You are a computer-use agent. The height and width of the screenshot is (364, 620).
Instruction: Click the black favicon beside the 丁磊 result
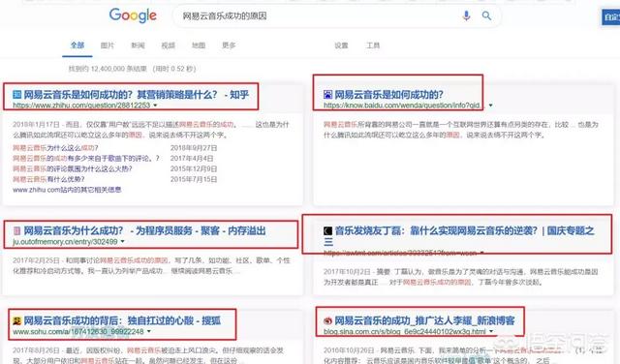tap(327, 230)
